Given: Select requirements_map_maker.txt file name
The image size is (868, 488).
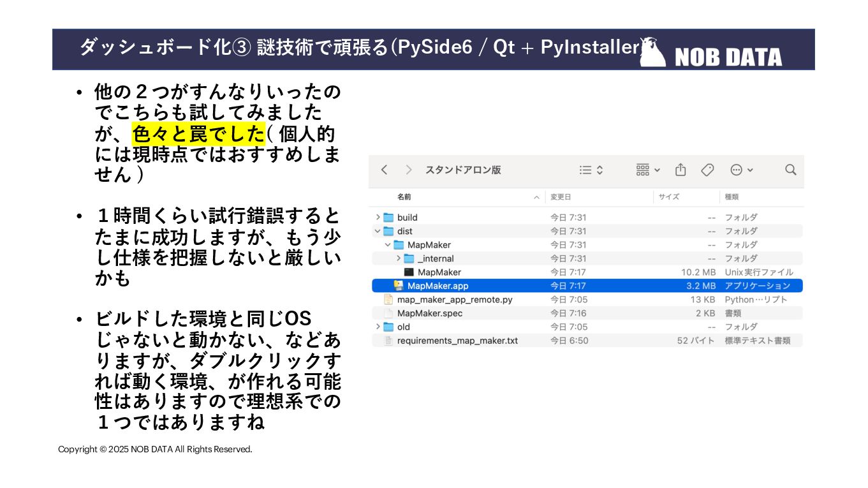Looking at the screenshot, I should coord(457,341).
